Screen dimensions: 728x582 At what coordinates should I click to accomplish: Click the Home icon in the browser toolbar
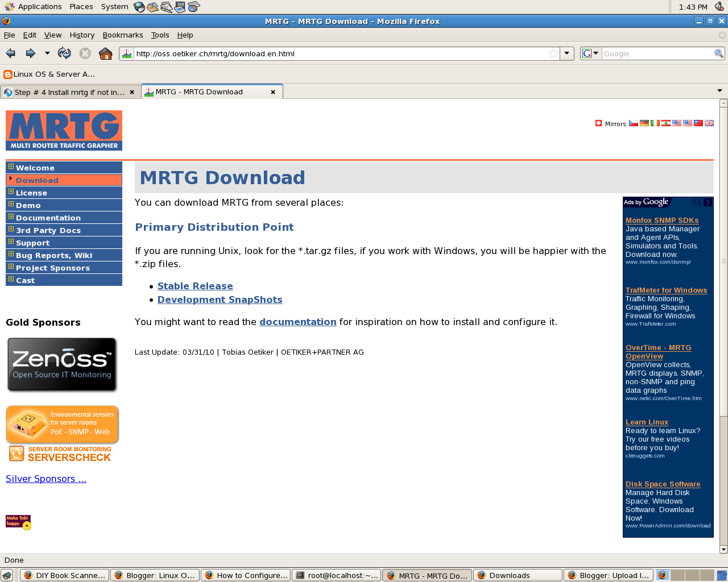[x=106, y=53]
